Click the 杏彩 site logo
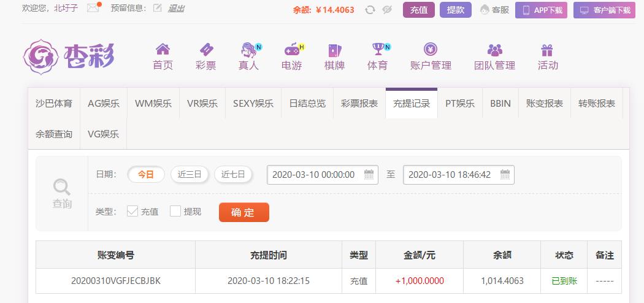This screenshot has width=644, height=303. point(69,56)
